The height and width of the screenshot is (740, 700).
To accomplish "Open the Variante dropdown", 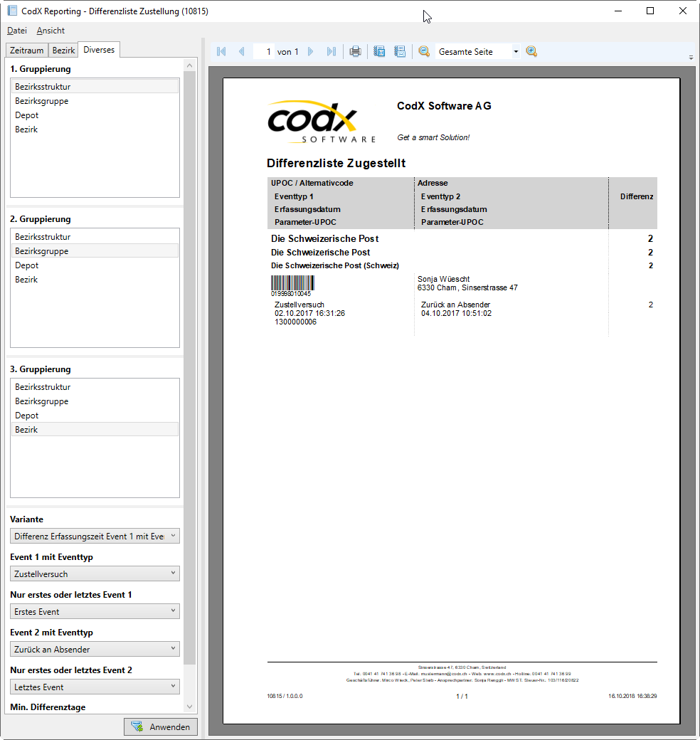I will (95, 536).
